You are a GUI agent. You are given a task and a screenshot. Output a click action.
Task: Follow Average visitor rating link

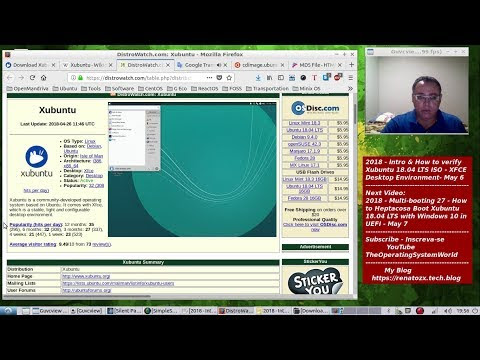[33, 244]
